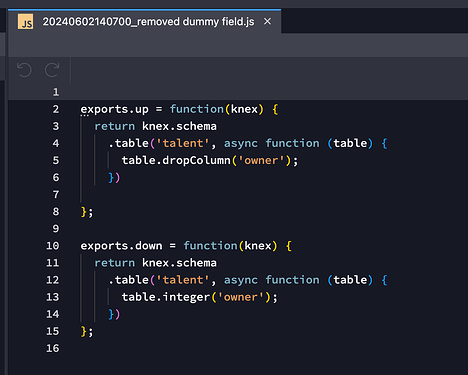
Task: Click 'async' keyword on line 12
Action: [241, 280]
